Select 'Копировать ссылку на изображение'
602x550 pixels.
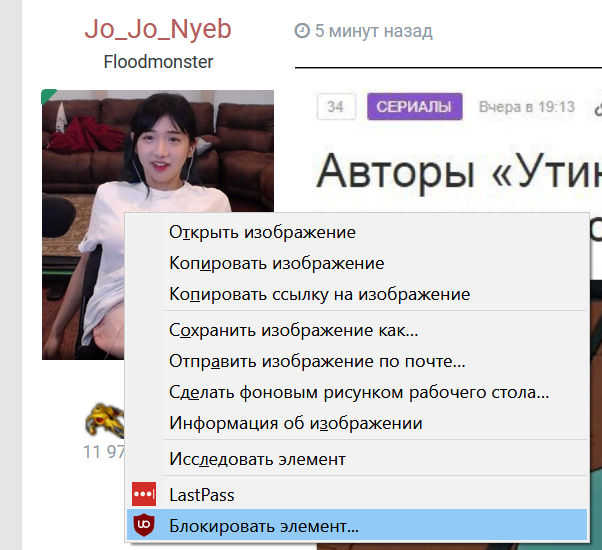pyautogui.click(x=357, y=294)
